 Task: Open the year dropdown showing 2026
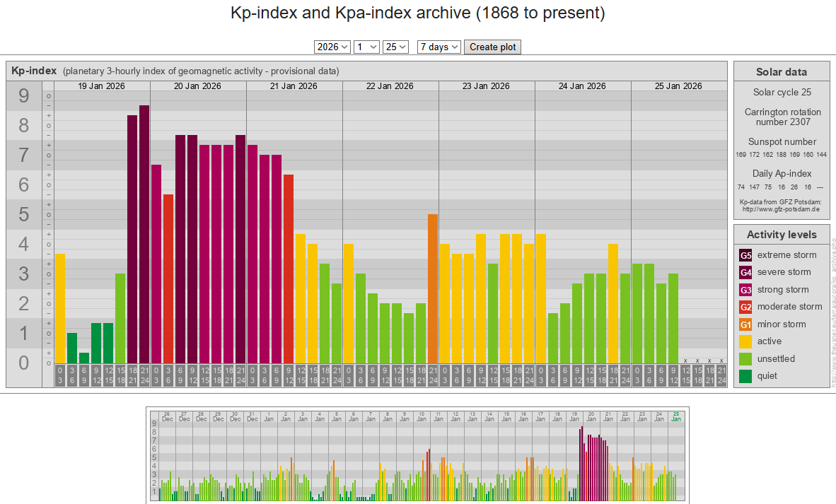tap(332, 47)
